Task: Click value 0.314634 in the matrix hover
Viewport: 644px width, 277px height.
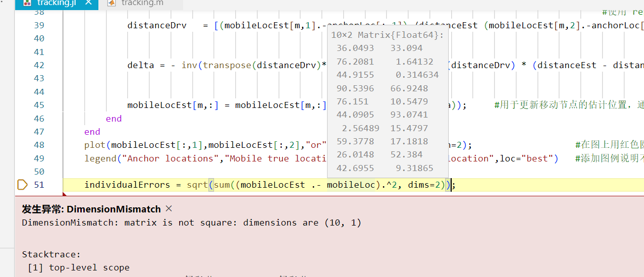Action: click(417, 75)
